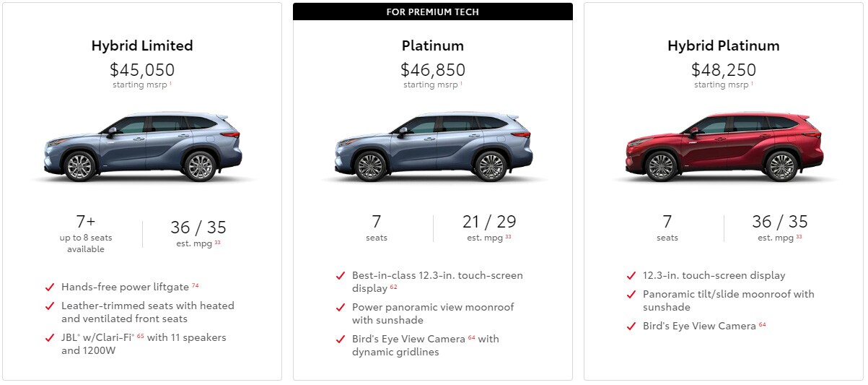Click the Platinum blue Highlander image
The height and width of the screenshot is (385, 868).
tap(433, 148)
